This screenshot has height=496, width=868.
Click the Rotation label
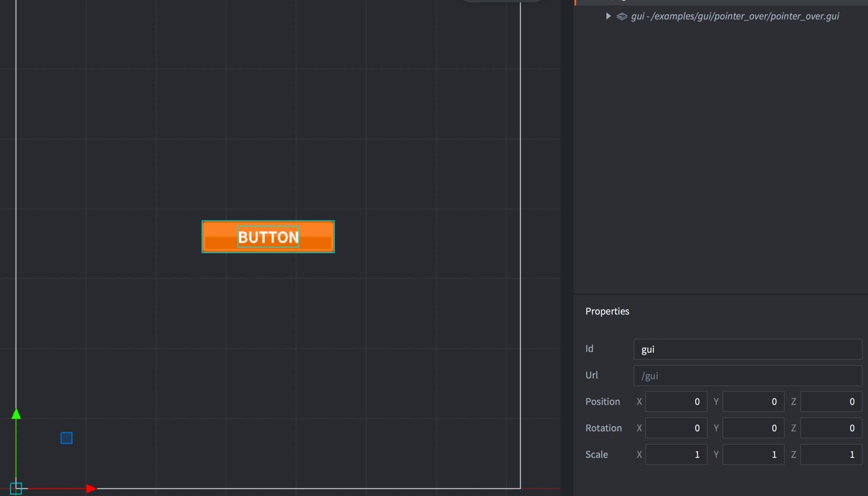coord(603,428)
